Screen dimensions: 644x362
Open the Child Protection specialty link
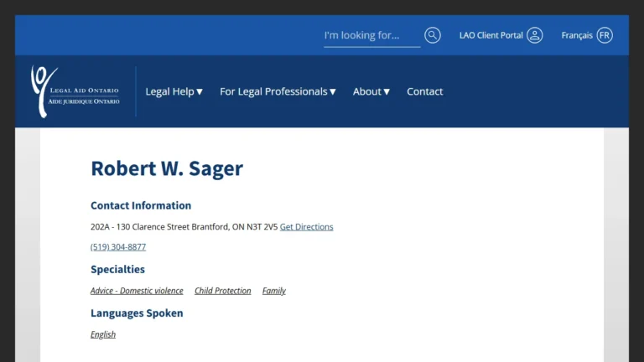click(222, 291)
